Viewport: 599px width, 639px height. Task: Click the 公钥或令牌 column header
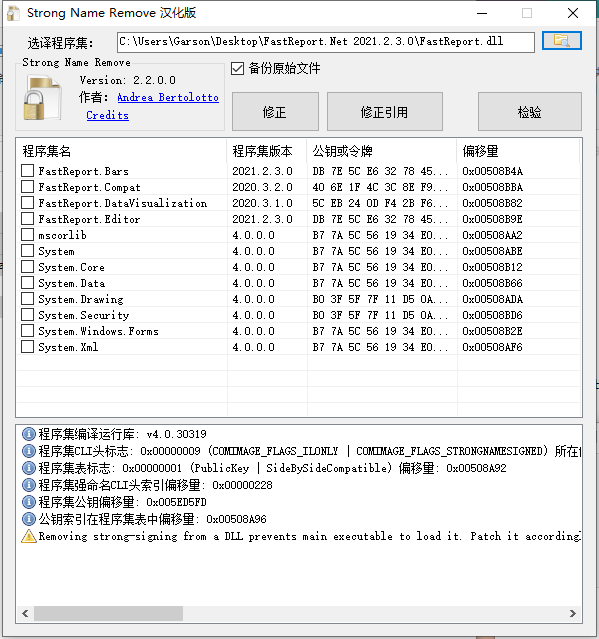click(382, 151)
